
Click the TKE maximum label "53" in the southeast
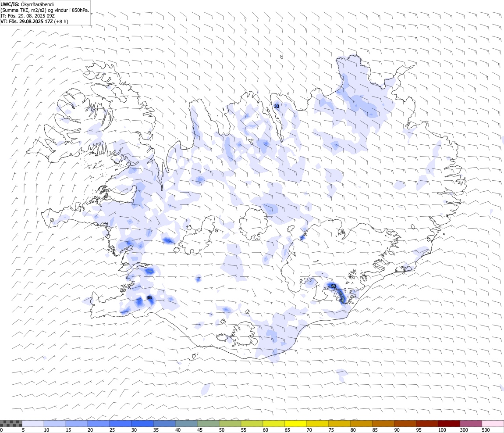(x=334, y=286)
